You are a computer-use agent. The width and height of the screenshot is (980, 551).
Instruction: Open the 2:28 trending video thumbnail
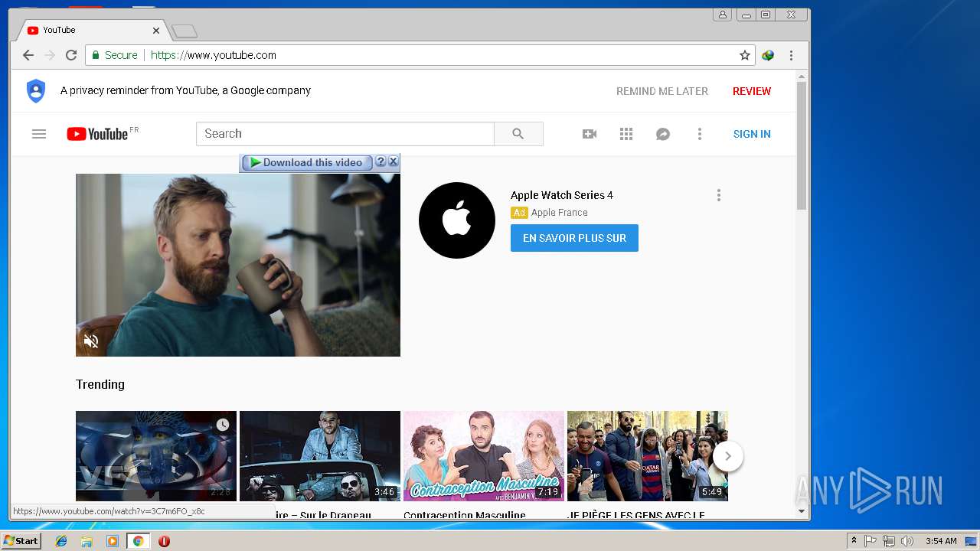156,456
